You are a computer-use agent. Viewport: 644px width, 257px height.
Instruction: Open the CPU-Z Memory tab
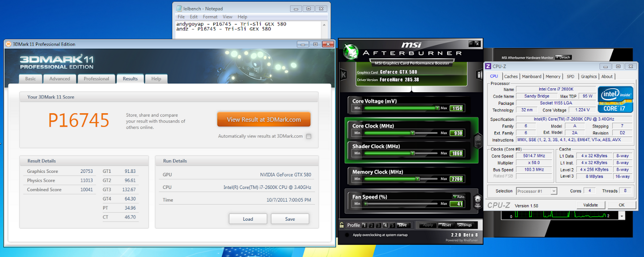pyautogui.click(x=553, y=77)
